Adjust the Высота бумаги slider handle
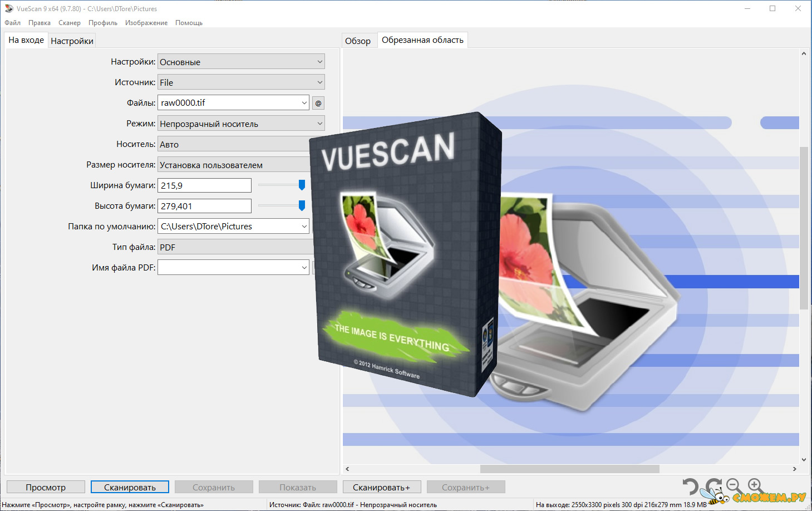 click(x=302, y=205)
